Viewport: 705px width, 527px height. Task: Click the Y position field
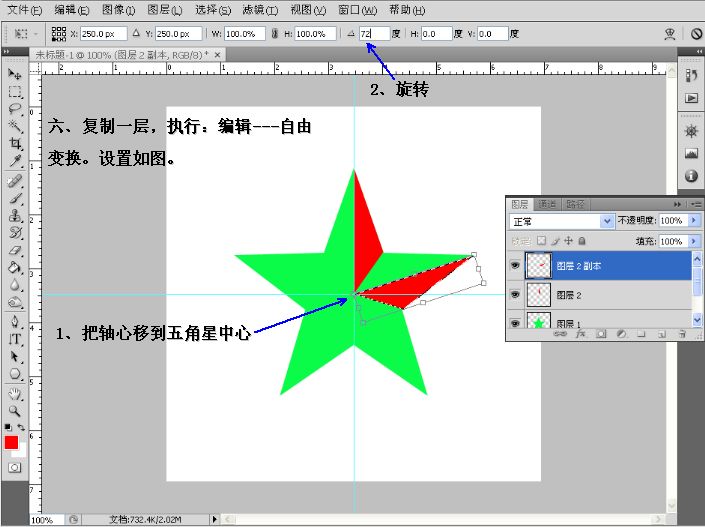tap(178, 34)
